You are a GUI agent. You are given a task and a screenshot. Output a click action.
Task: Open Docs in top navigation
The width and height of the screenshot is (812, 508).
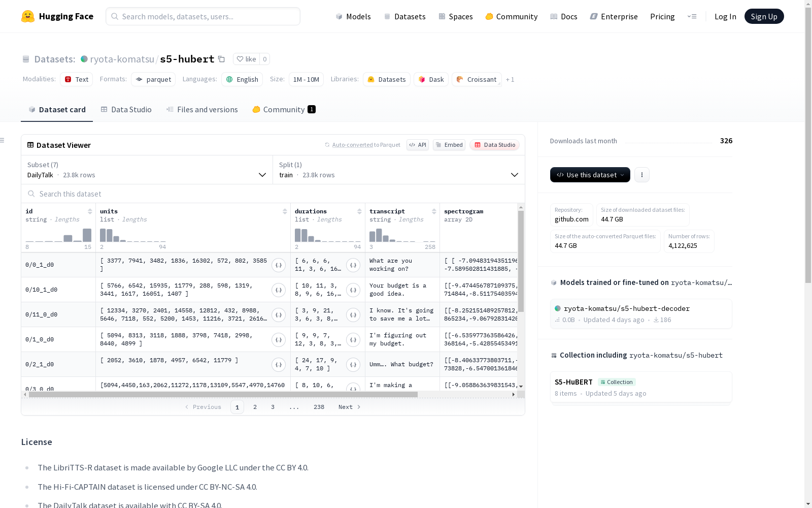pos(564,16)
